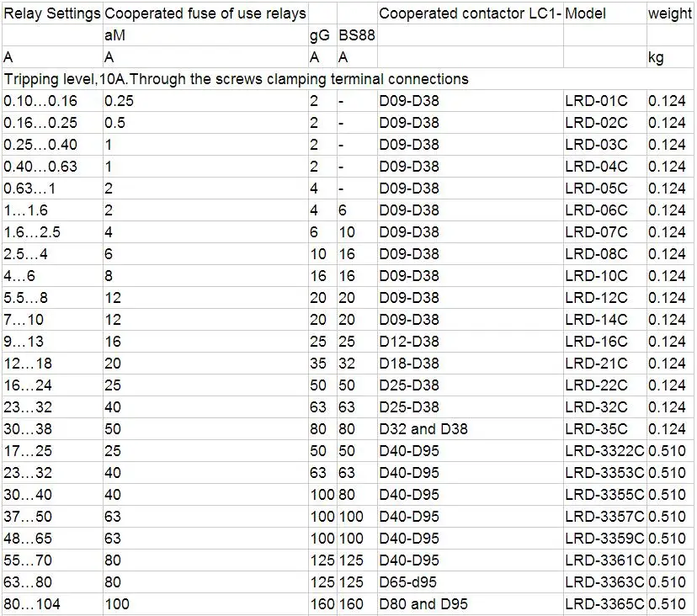The height and width of the screenshot is (616, 697).
Task: Select model cell 'LRD-3353C'
Action: click(x=604, y=472)
